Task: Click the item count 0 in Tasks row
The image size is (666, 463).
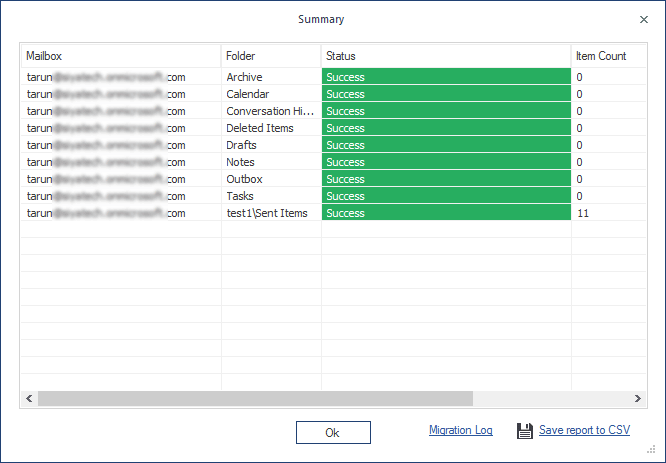Action: (609, 196)
